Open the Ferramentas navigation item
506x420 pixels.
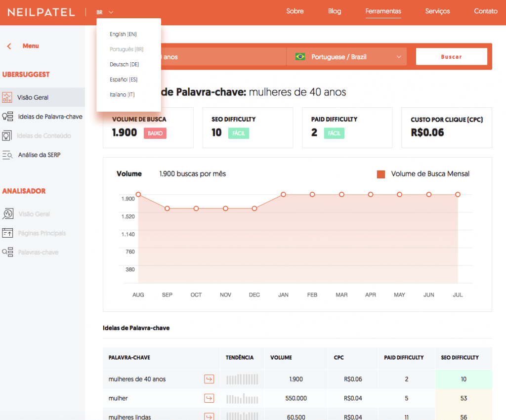point(383,11)
